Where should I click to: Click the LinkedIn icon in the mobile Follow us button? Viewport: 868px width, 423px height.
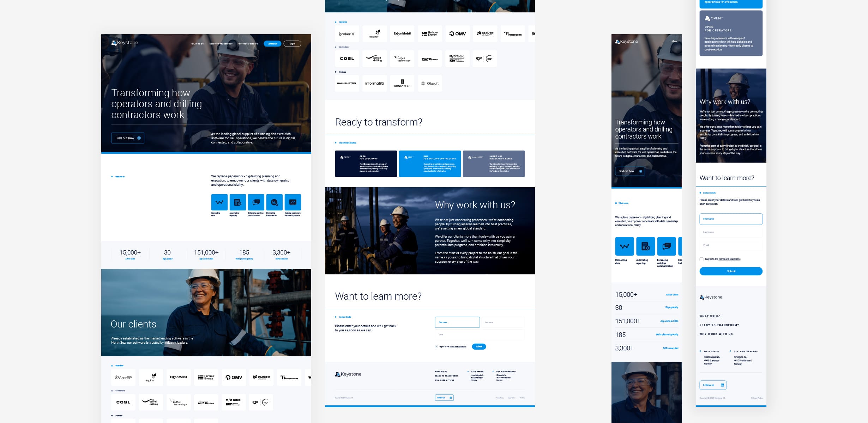coord(722,385)
